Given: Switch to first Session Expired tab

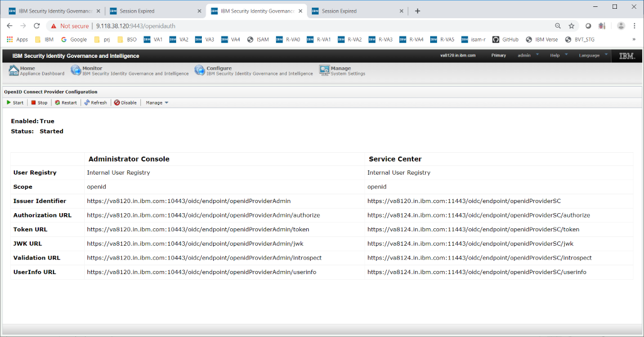Looking at the screenshot, I should click(154, 11).
